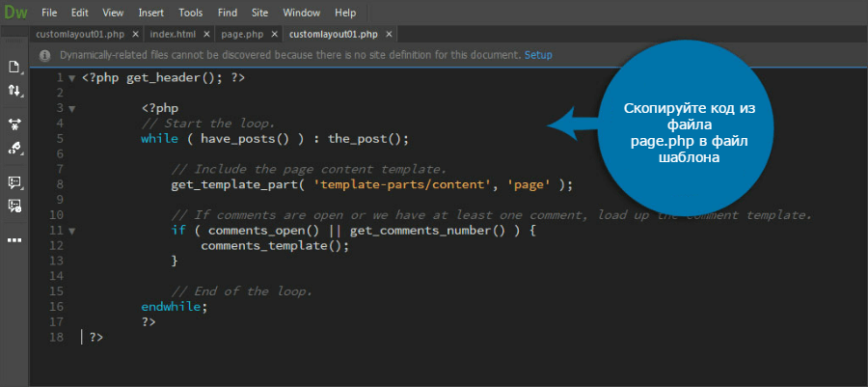Click the Apply Comment icon

coord(14,182)
